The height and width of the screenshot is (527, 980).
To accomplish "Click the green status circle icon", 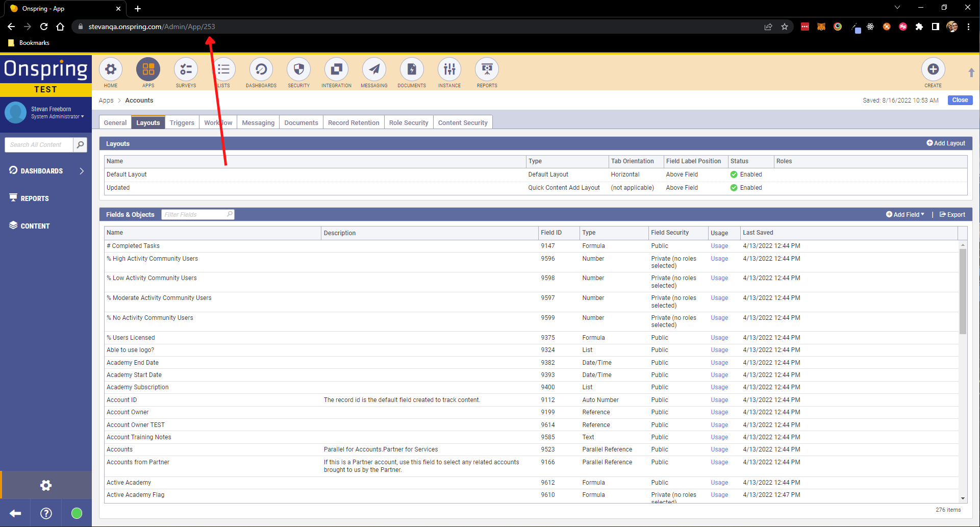I will pos(77,513).
